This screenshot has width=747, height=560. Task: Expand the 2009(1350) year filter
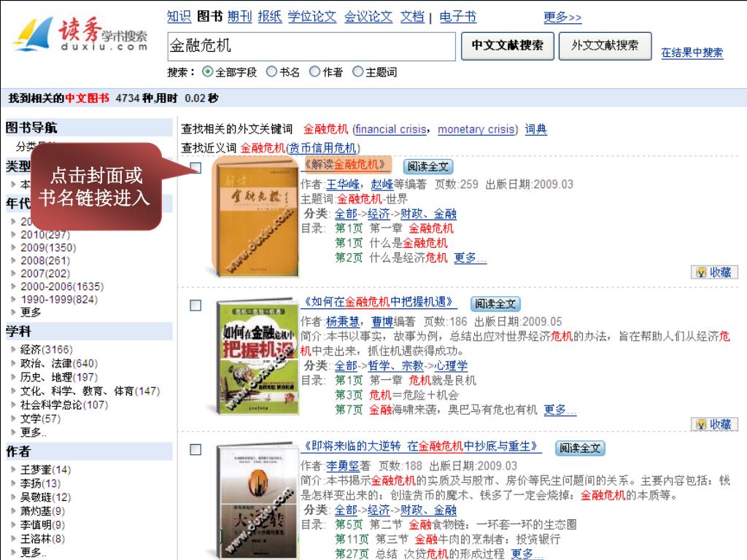tap(47, 248)
